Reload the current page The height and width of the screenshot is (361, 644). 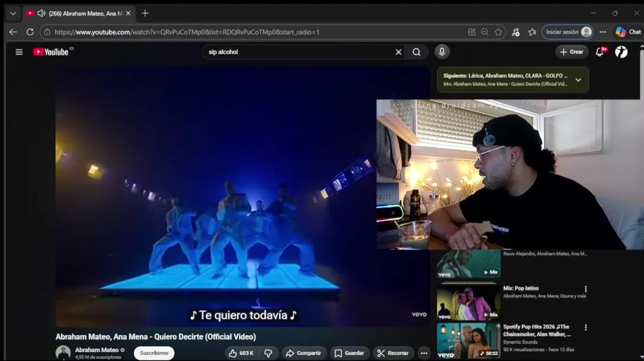tap(30, 32)
